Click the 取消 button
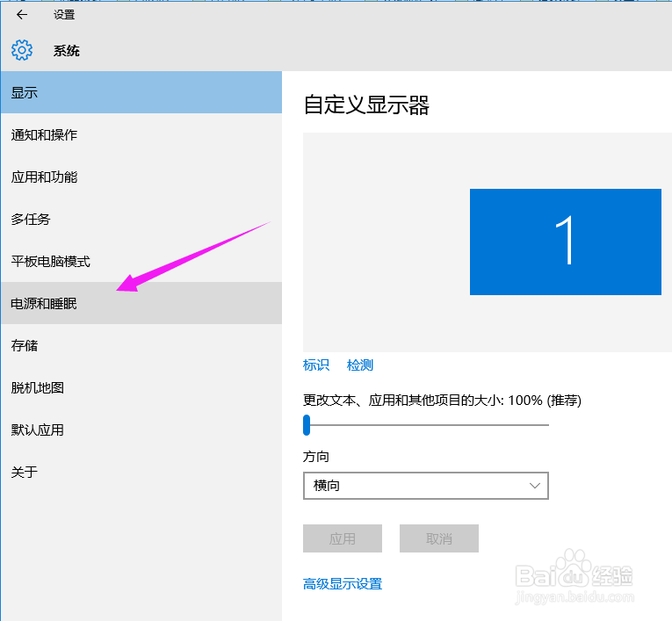This screenshot has height=621, width=672. coord(439,538)
